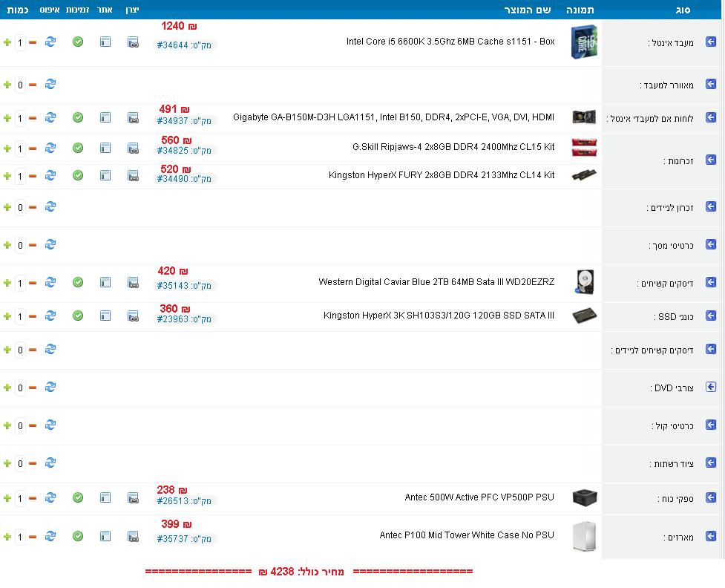This screenshot has width=725, height=588.
Task: Increase quantity in video cards row
Action: [x=7, y=245]
